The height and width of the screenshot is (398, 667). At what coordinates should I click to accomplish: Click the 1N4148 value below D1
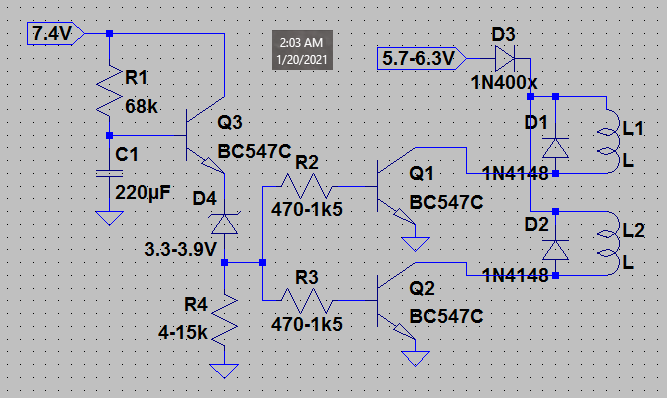[x=515, y=173]
